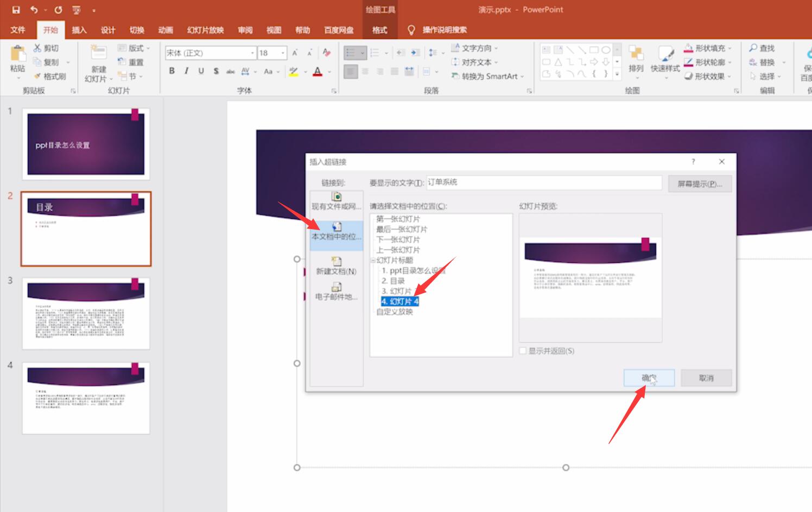
Task: Open the Select (选择) dropdown
Action: [x=765, y=77]
